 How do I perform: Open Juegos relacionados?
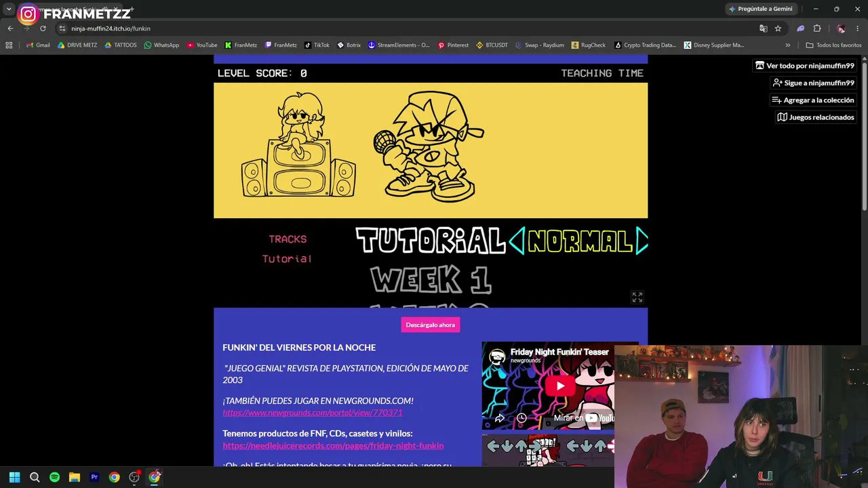tap(816, 117)
